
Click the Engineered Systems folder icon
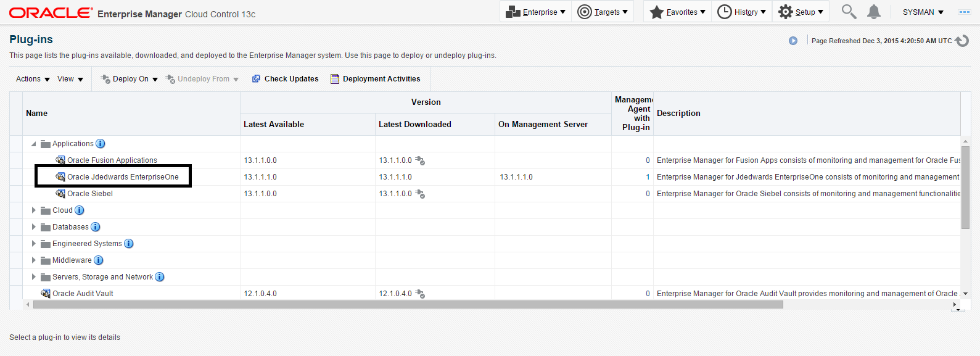tap(46, 244)
